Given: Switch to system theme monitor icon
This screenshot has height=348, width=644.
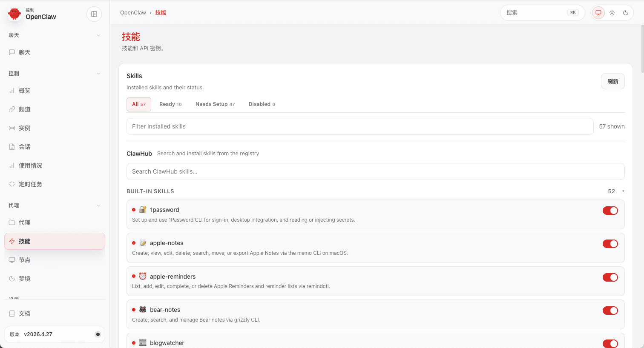Looking at the screenshot, I should click(x=598, y=13).
